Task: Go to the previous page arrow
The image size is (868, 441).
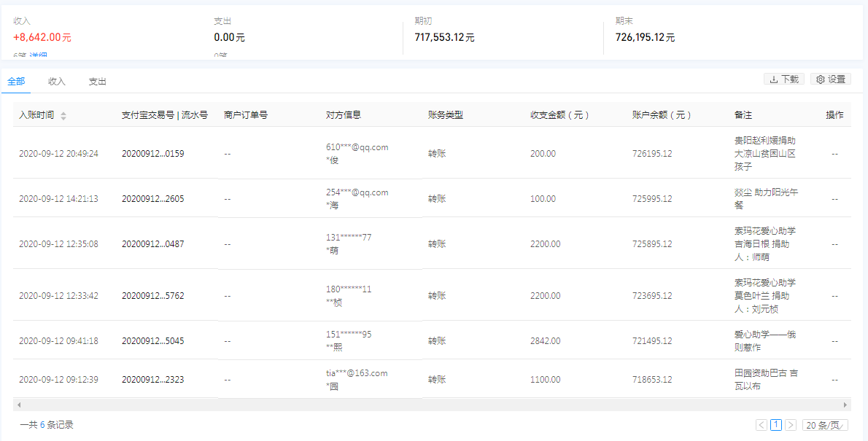Action: pyautogui.click(x=762, y=425)
